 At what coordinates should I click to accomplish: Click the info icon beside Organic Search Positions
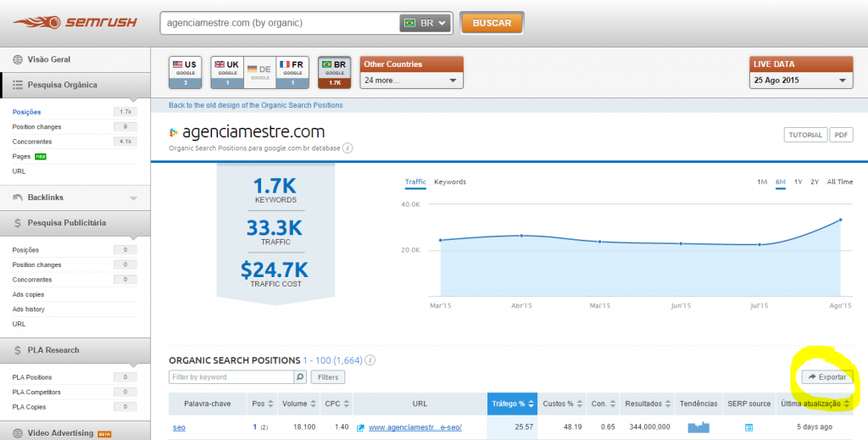click(370, 360)
